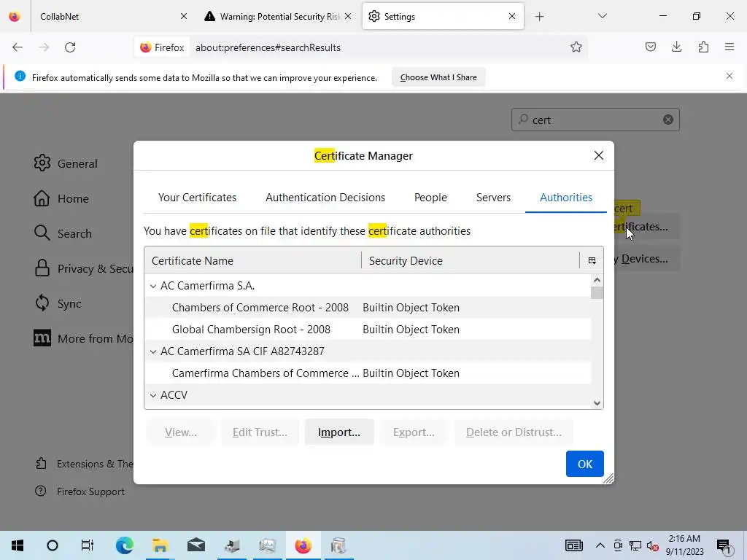Dismiss the data sharing notification bar
The height and width of the screenshot is (560, 747).
[x=729, y=76]
